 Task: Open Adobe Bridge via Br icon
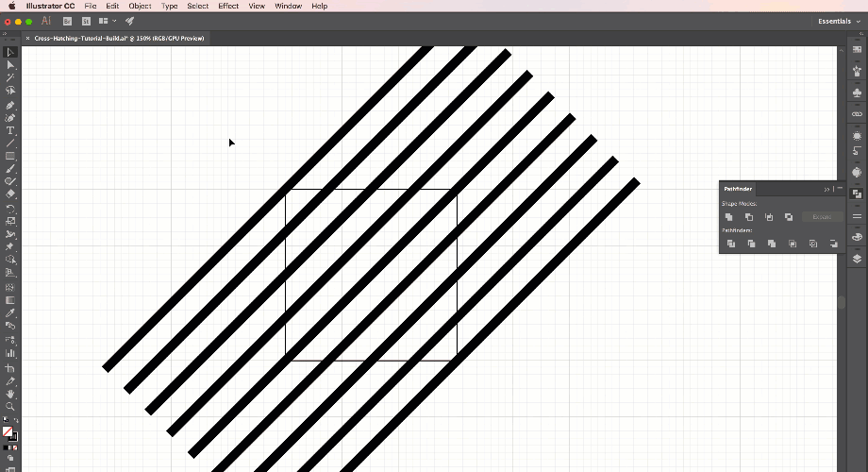pyautogui.click(x=67, y=21)
